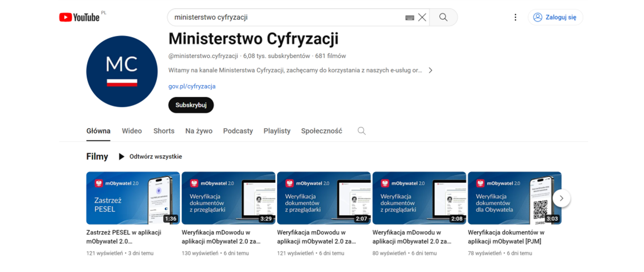Open the three-dot settings menu
Viewport: 644px width, 272px height.
click(x=515, y=17)
